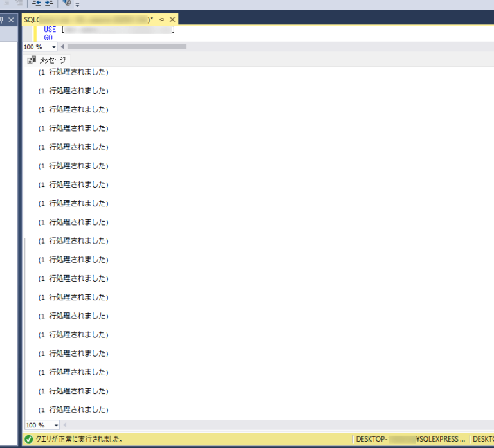The width and height of the screenshot is (494, 448).
Task: Select the SQL query document tab
Action: pyautogui.click(x=88, y=20)
